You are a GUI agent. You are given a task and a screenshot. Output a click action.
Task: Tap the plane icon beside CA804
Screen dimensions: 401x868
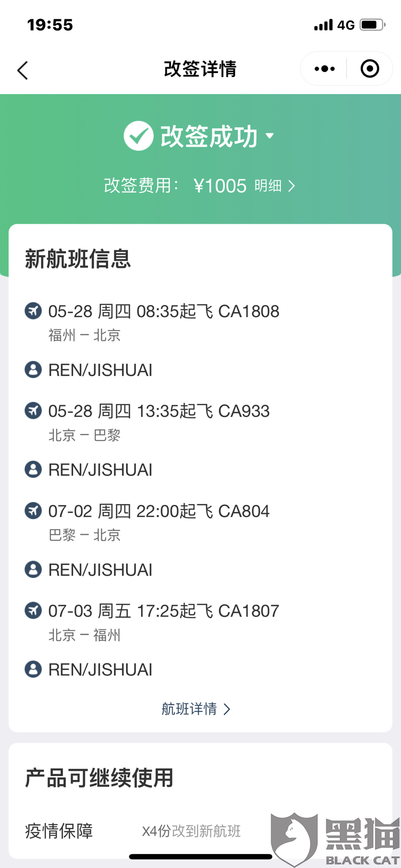coord(33,511)
